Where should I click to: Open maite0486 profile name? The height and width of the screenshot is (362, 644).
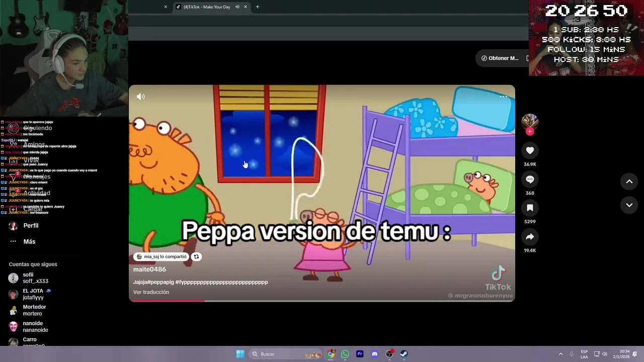pyautogui.click(x=149, y=269)
